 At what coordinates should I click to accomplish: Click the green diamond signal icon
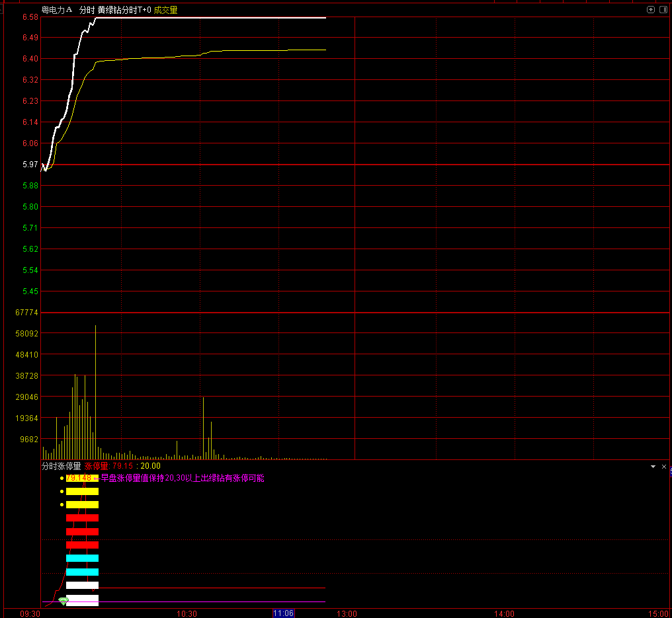pyautogui.click(x=63, y=601)
